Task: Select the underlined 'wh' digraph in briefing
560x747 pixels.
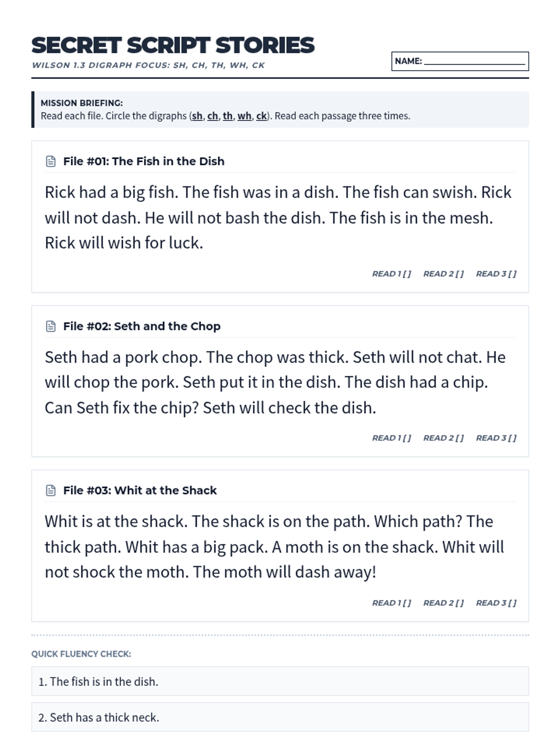Action: click(x=245, y=116)
